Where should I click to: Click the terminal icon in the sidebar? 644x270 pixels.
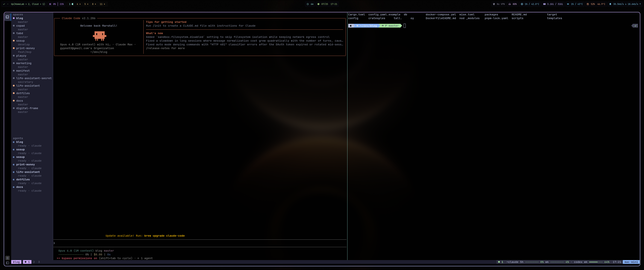(x=7, y=17)
